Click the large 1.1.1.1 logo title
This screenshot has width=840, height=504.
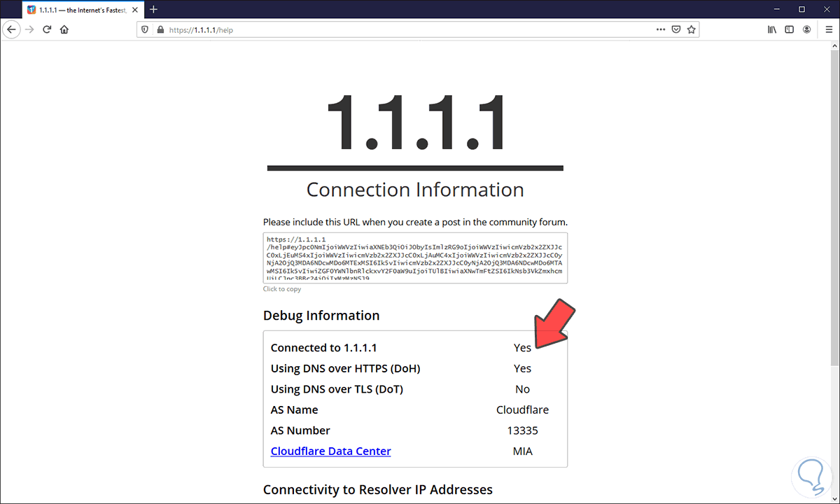(x=415, y=121)
